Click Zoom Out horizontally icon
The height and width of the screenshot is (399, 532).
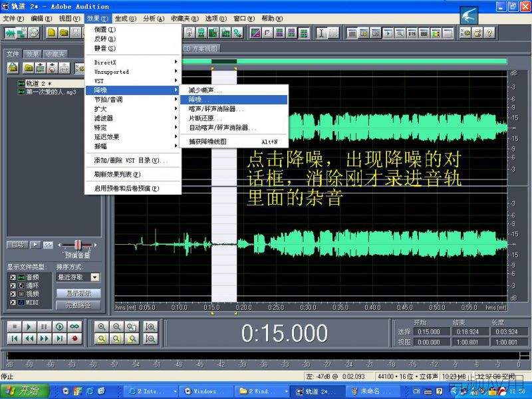click(x=117, y=327)
